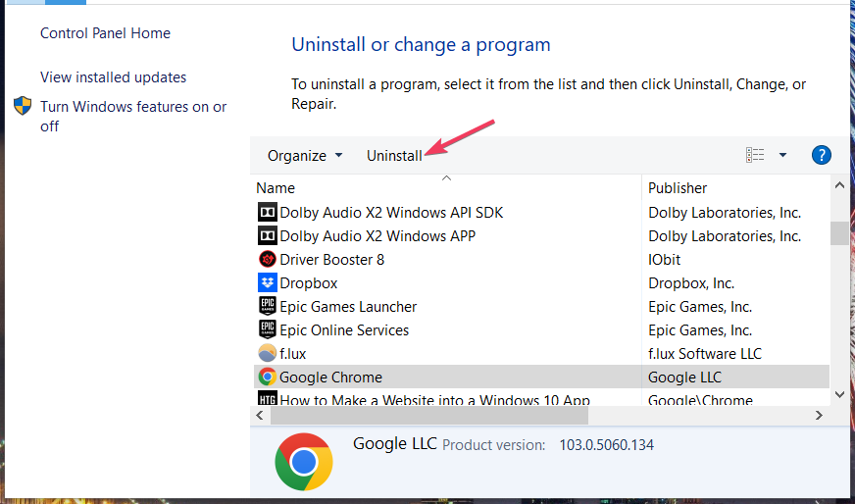Select Epic Games Launcher program name
855x504 pixels.
coord(348,307)
